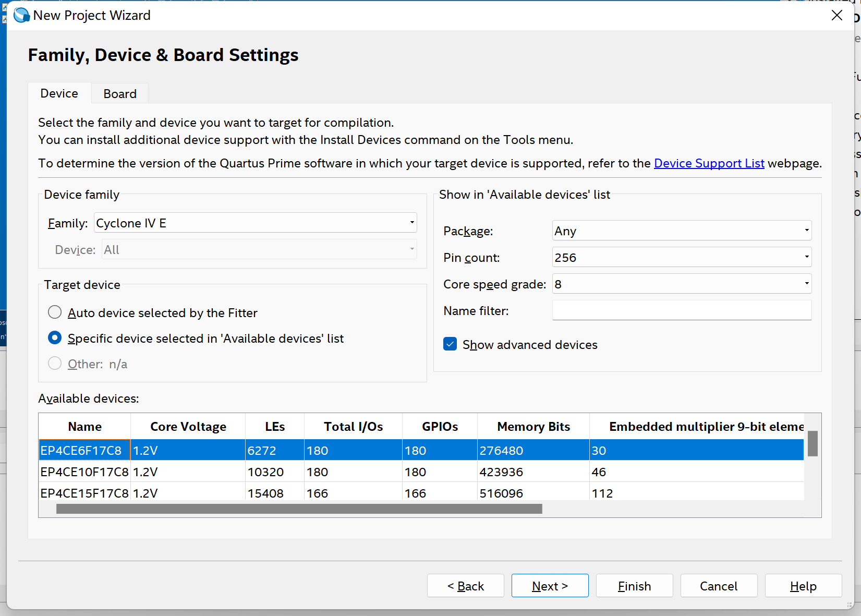This screenshot has height=616, width=861.
Task: Sort by GPIOs column header
Action: click(x=440, y=427)
